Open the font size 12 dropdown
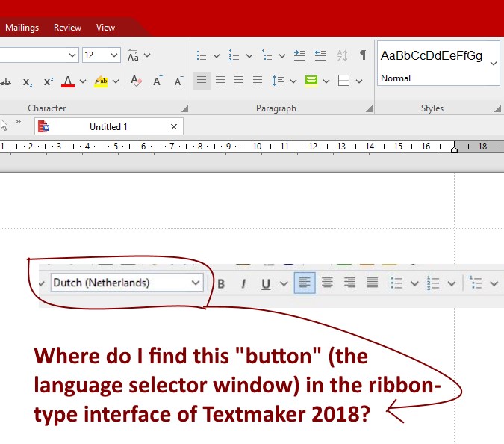Screen dimensions: 504x444 114,55
